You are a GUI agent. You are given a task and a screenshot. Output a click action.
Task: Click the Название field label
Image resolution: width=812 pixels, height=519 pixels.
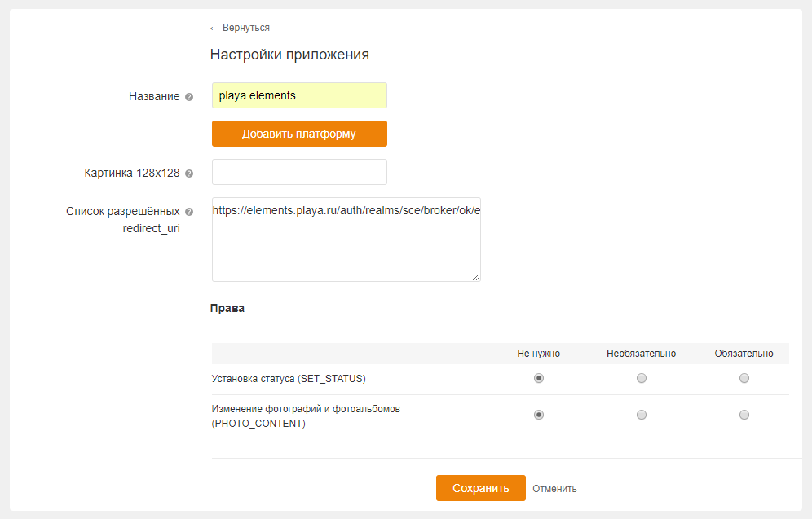point(154,96)
